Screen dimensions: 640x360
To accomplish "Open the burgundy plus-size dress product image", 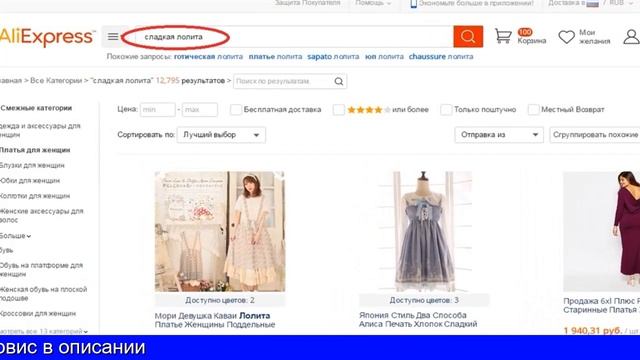I will [x=602, y=231].
